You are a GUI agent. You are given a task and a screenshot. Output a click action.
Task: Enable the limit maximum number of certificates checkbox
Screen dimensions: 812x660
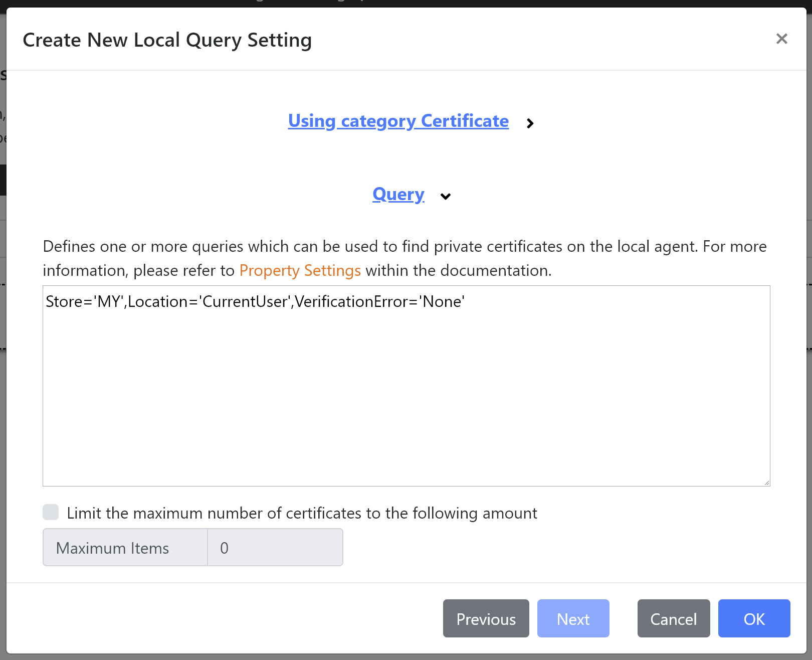click(50, 512)
